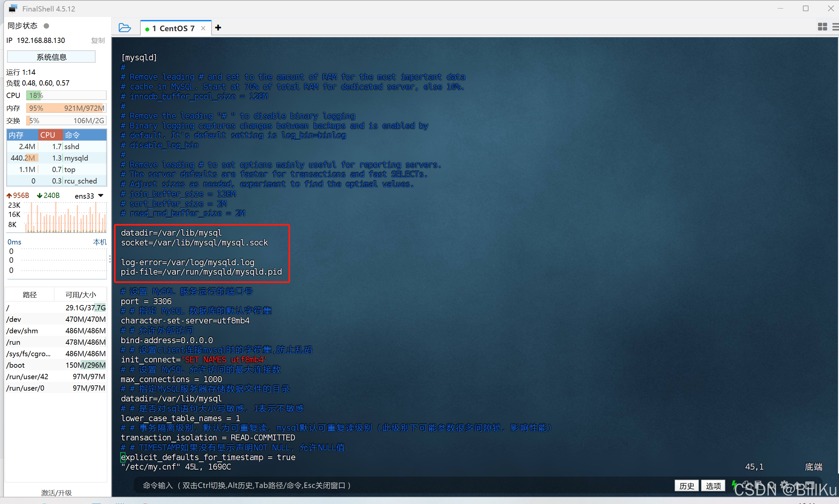The width and height of the screenshot is (839, 504).
Task: Click the max_connections = 1000 line
Action: [x=171, y=379]
